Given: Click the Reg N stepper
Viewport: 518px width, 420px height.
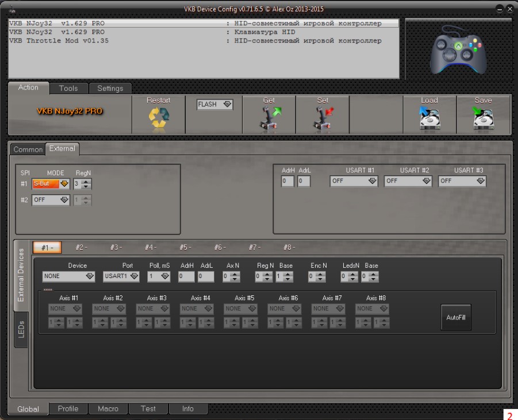Looking at the screenshot, I should 264,276.
